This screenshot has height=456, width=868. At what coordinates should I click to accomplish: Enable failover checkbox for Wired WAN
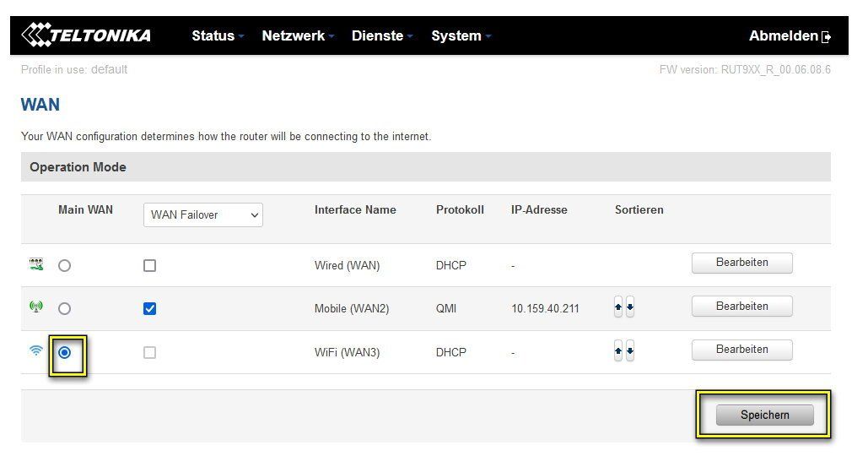click(x=149, y=265)
